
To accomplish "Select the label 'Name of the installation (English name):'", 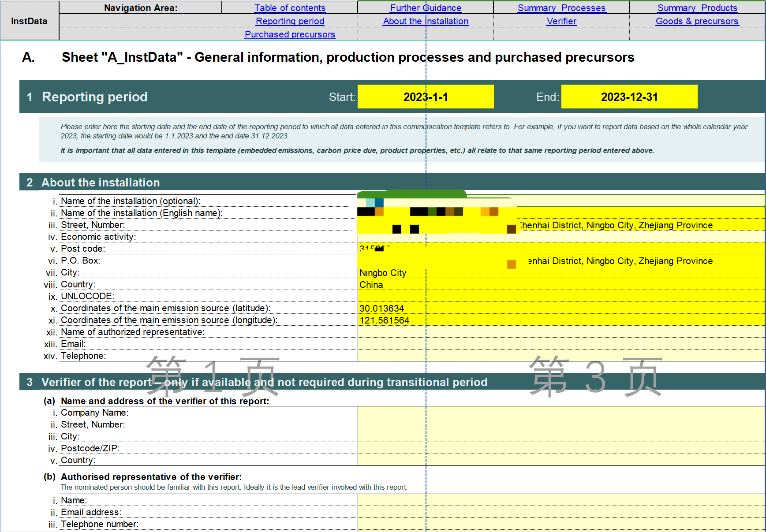I will coord(142,213).
